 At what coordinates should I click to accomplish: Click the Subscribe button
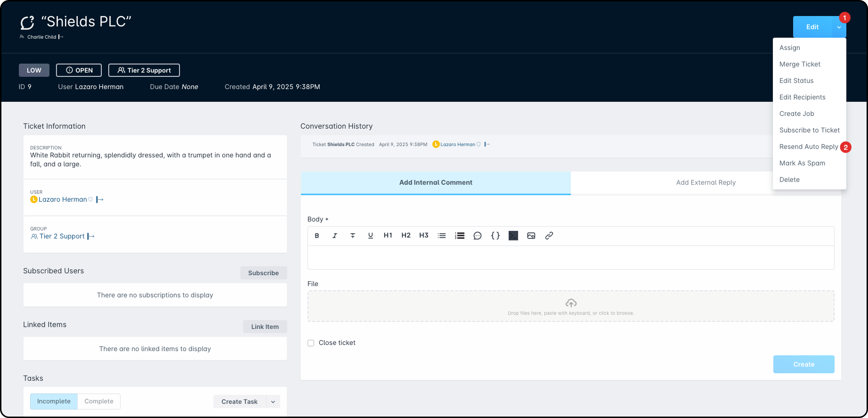[x=263, y=273]
